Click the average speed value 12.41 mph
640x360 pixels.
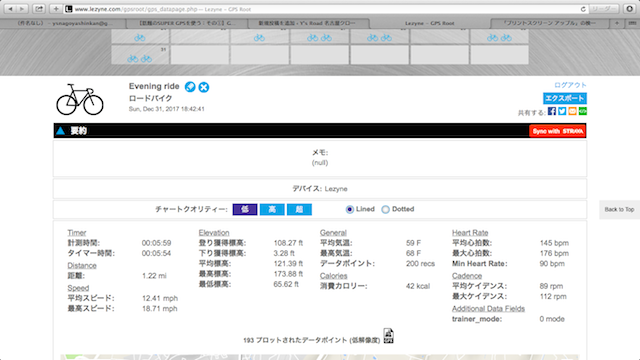(160, 298)
